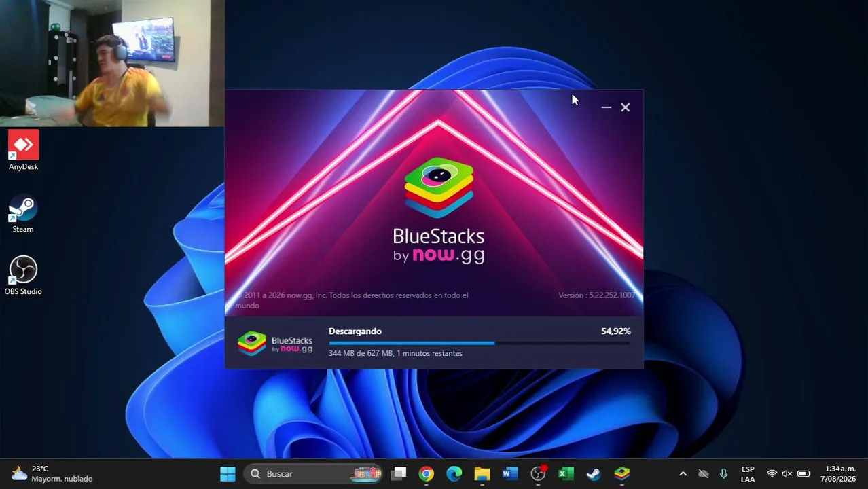Viewport: 868px width, 489px height.
Task: Expand the hidden system tray icons
Action: pyautogui.click(x=683, y=474)
